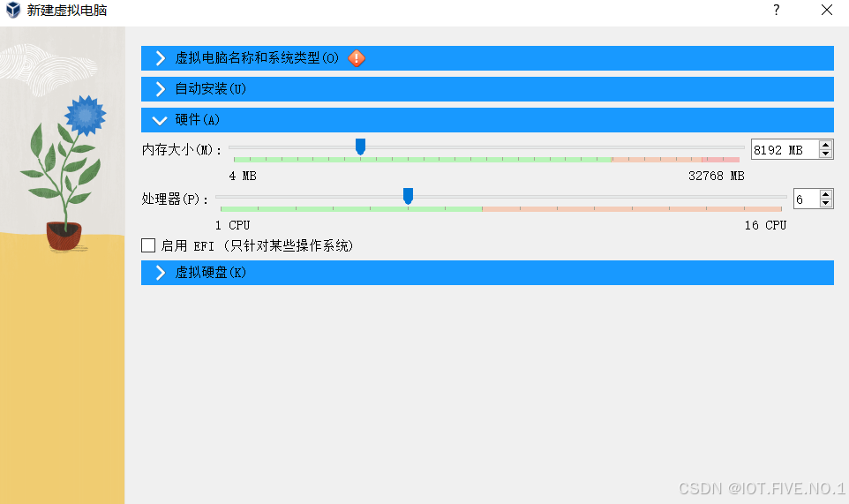
Task: Click the 4 MB minimum memory label
Action: 243,176
